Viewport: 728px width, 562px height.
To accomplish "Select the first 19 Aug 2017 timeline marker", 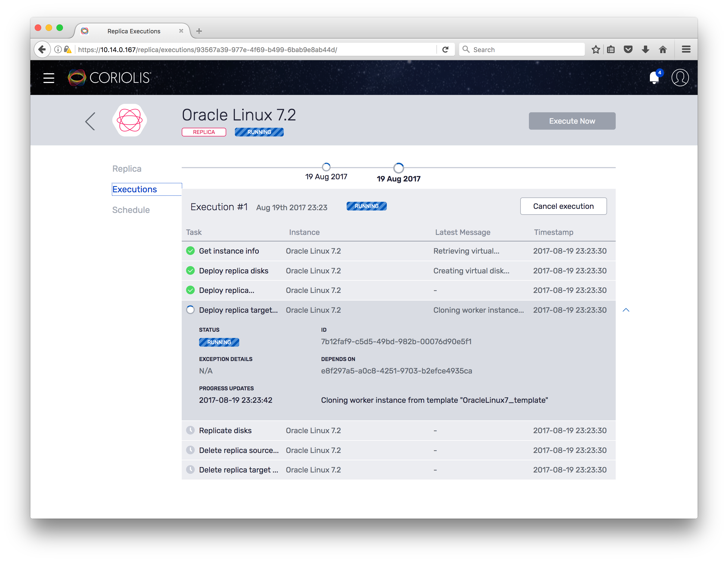I will click(x=326, y=167).
